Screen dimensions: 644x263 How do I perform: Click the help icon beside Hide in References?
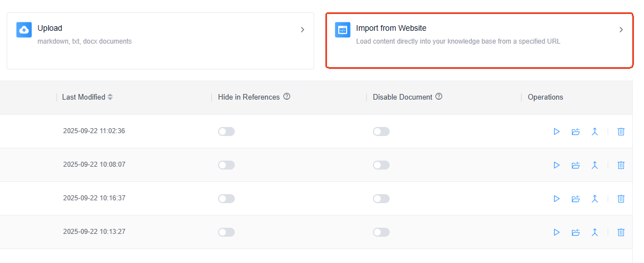pos(287,97)
